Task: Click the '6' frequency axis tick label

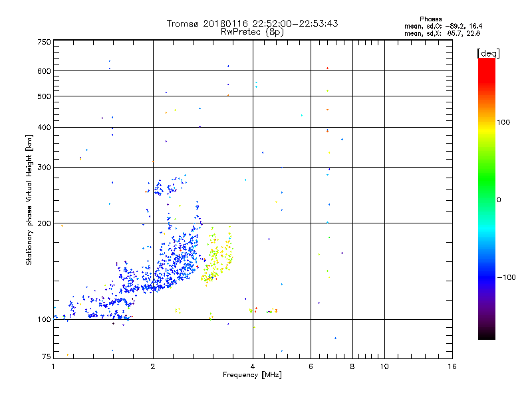Action: click(x=311, y=366)
